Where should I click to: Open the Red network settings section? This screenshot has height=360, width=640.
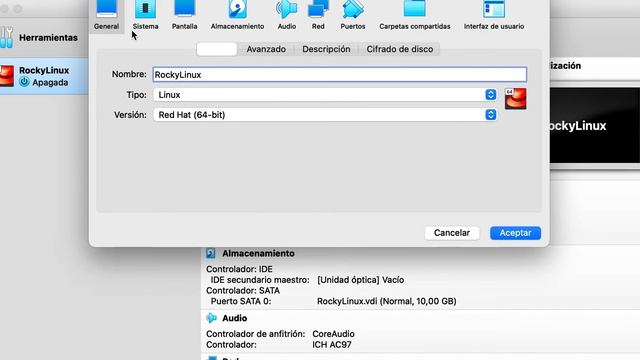[318, 16]
